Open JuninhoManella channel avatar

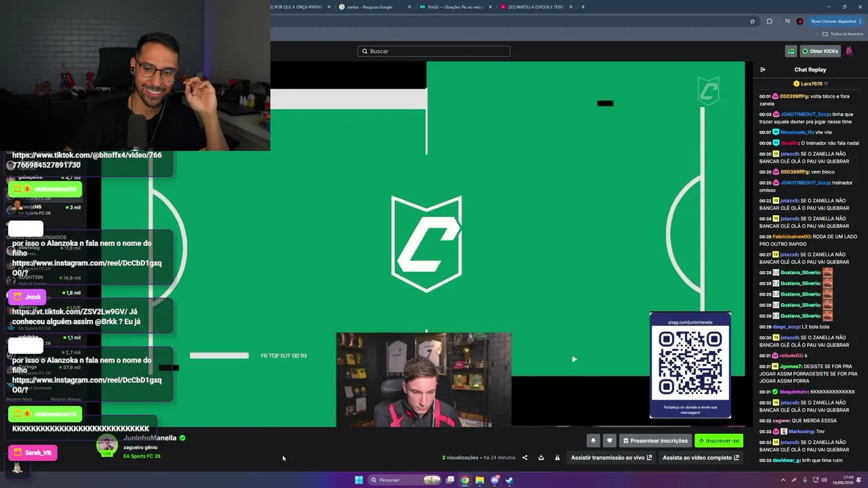pyautogui.click(x=106, y=445)
